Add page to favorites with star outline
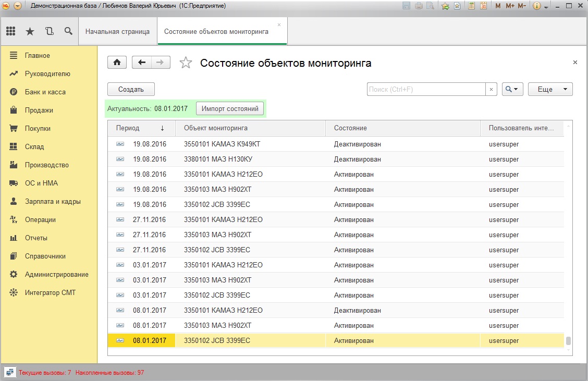 point(186,63)
